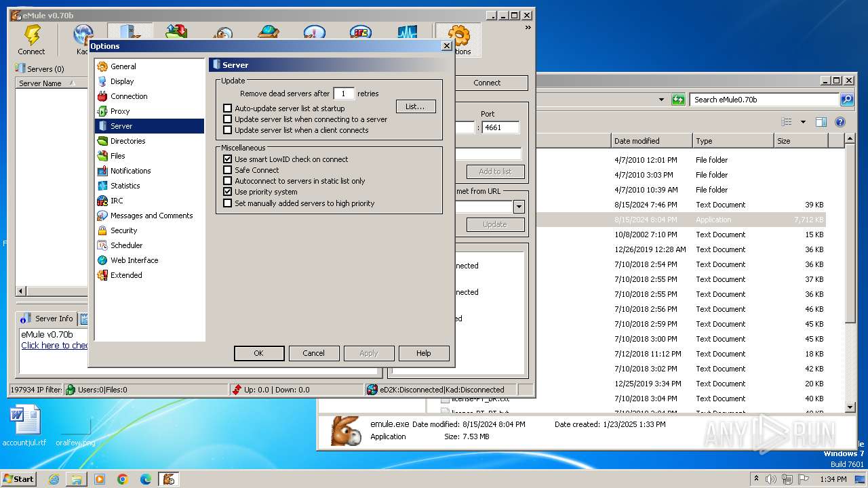Sort by Size column in Explorer
The height and width of the screenshot is (488, 868).
click(802, 141)
